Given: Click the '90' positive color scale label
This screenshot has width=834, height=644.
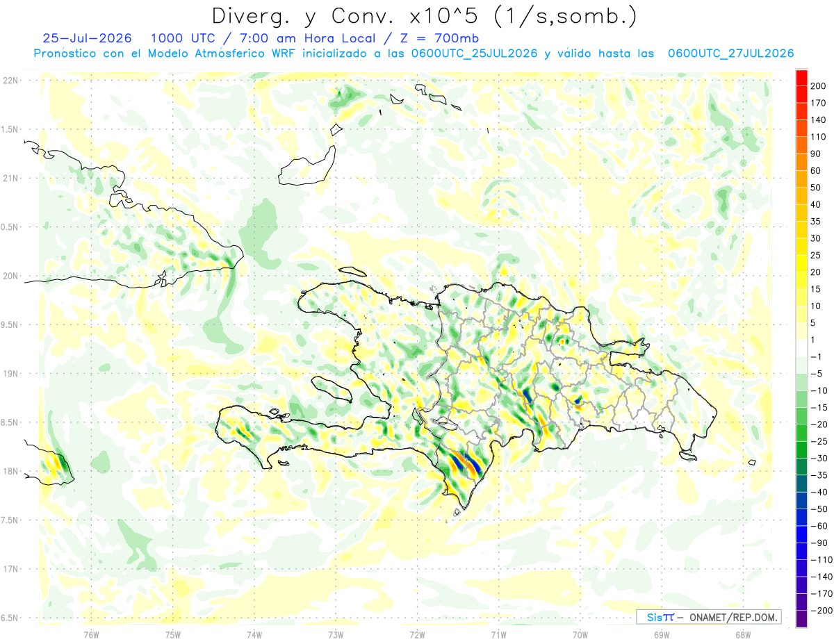Looking at the screenshot, I should click(817, 154).
